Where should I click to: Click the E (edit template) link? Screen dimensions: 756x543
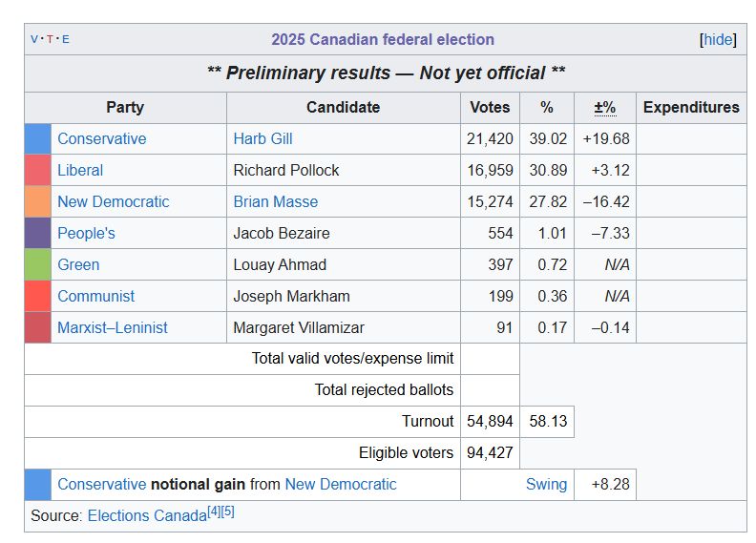pos(66,39)
